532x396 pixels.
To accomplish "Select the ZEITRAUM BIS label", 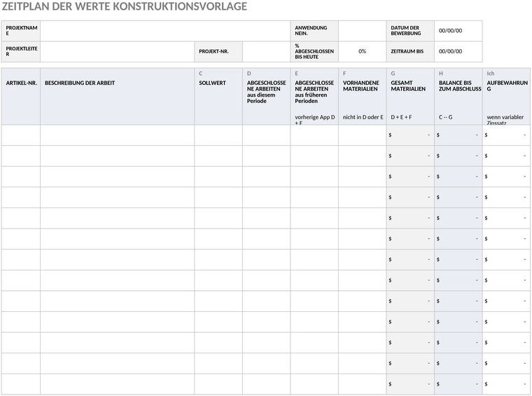I will pos(407,51).
